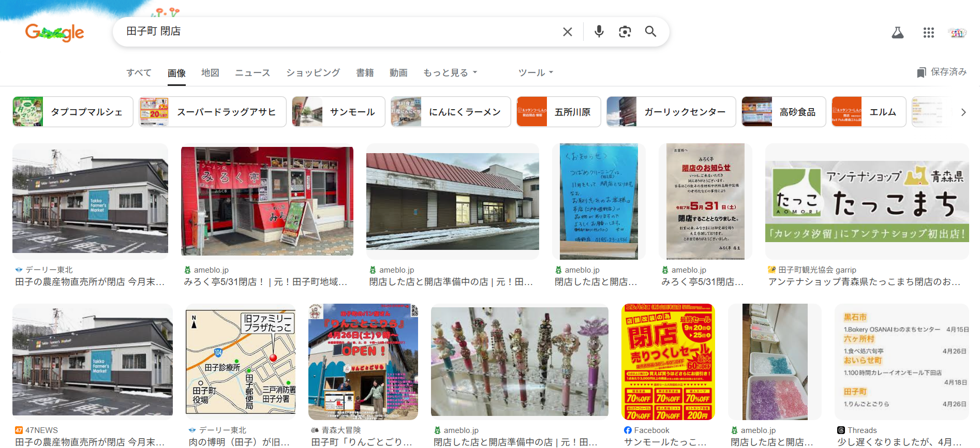Select ガーリックセンター filter chip
The height and width of the screenshot is (448, 980).
tap(671, 112)
